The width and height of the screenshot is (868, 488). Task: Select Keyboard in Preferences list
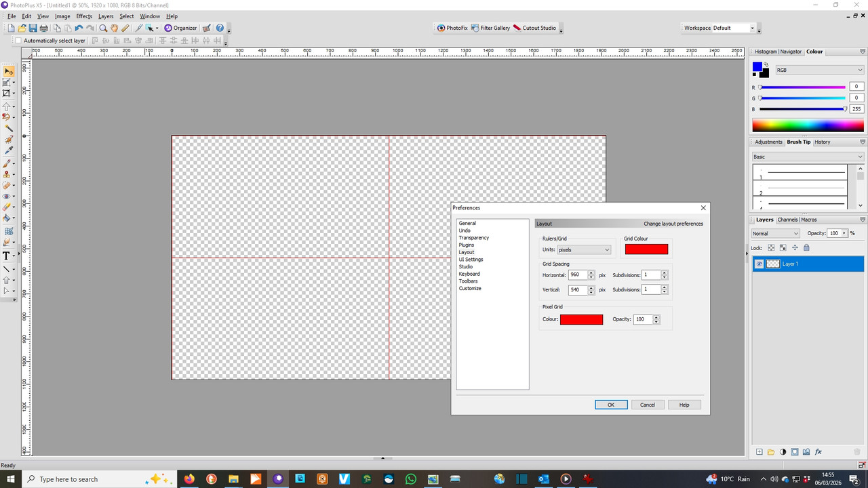click(x=469, y=274)
